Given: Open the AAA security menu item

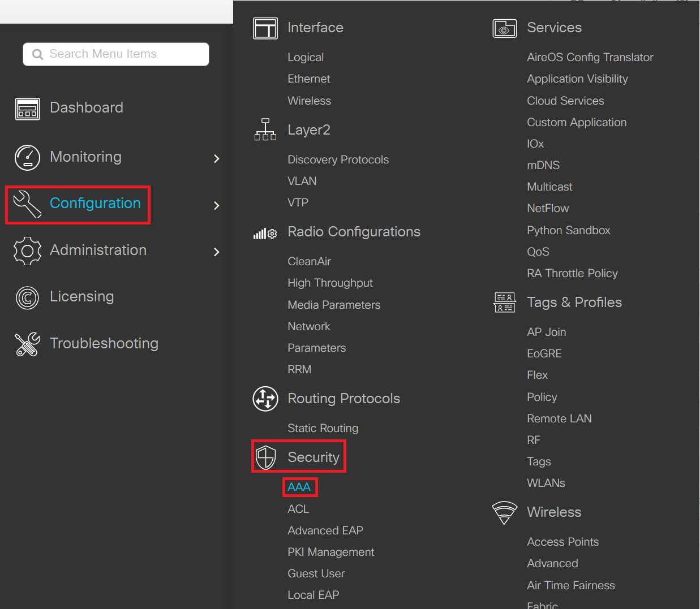Looking at the screenshot, I should click(299, 487).
